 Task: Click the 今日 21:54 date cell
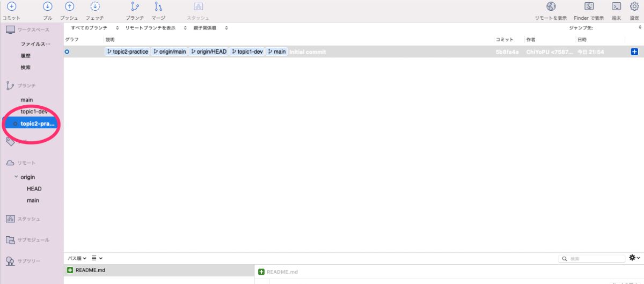click(591, 52)
